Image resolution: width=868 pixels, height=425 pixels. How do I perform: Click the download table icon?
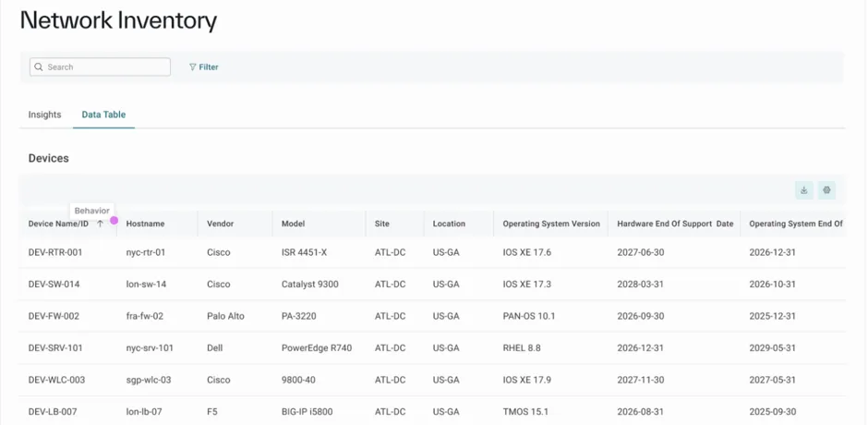[803, 190]
